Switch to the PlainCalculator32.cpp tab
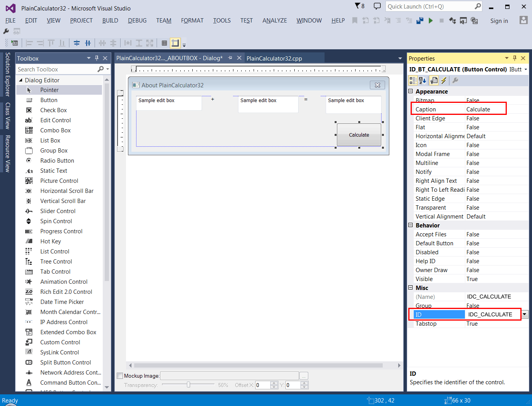 [x=274, y=58]
